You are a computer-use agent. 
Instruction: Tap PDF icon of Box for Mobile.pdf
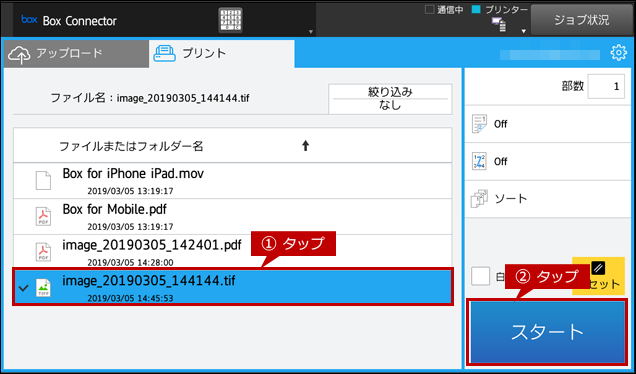pyautogui.click(x=43, y=216)
